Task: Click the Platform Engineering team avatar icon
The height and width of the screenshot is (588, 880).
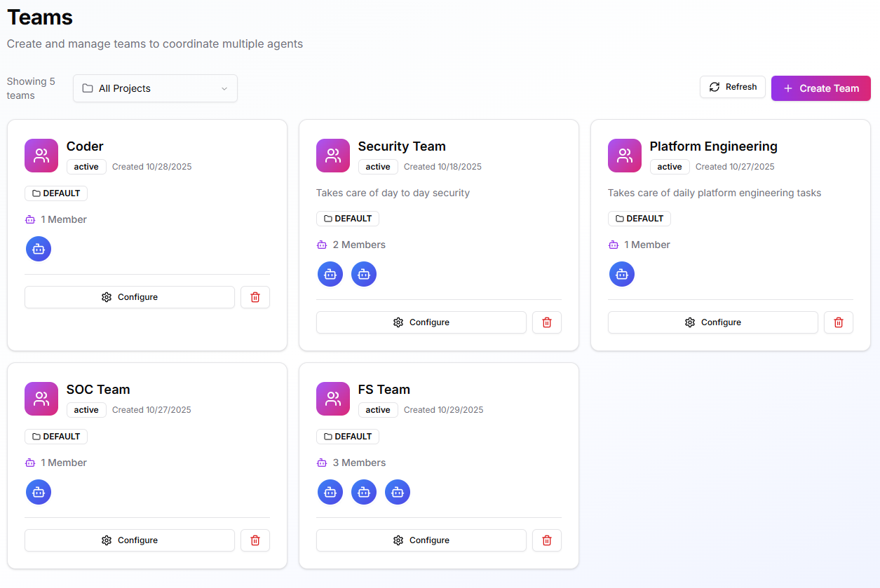Action: pyautogui.click(x=625, y=156)
